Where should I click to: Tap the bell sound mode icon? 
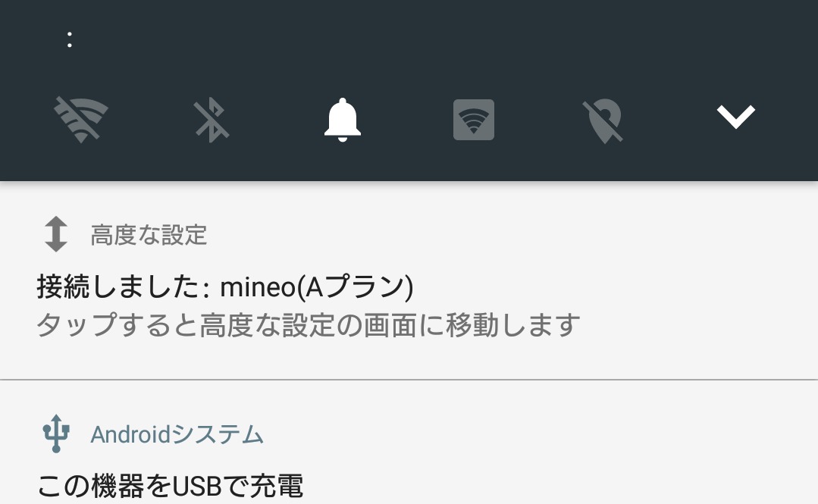click(x=342, y=120)
